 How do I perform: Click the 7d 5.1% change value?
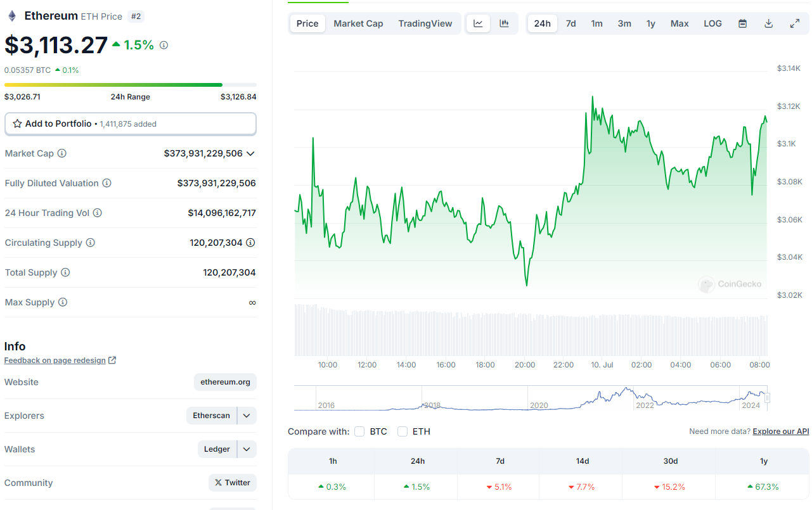499,487
